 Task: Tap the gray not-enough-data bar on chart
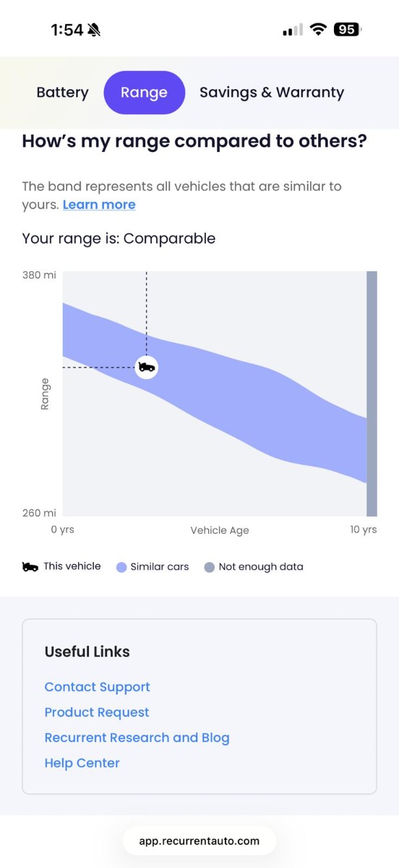tap(372, 393)
